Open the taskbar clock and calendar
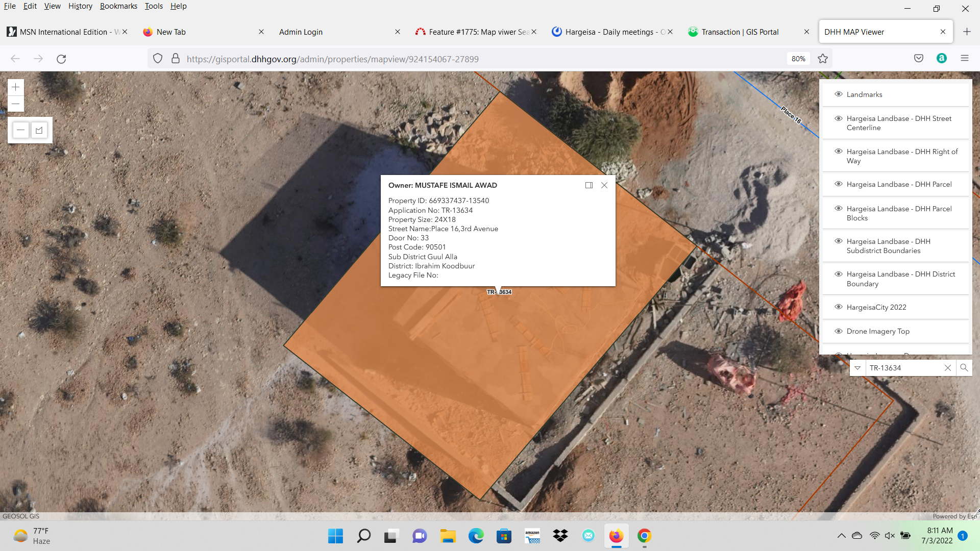 coord(937,536)
